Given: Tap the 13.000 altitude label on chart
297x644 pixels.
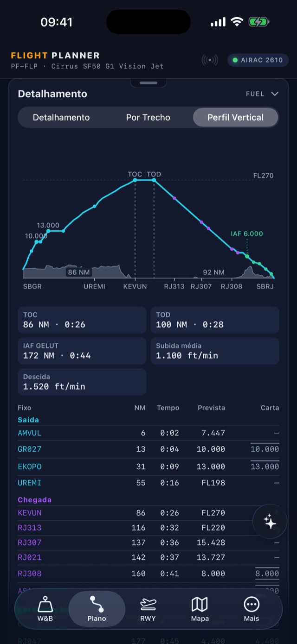Looking at the screenshot, I should coord(48,225).
